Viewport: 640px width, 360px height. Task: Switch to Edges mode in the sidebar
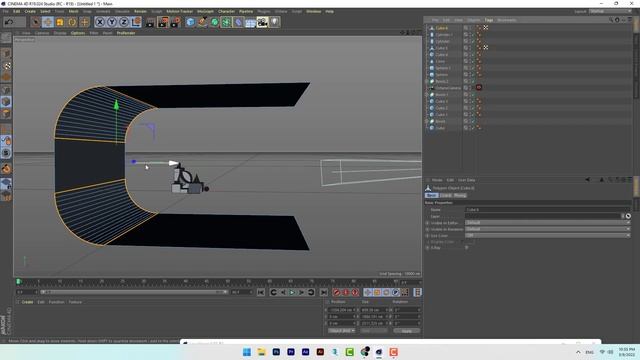[x=6, y=102]
